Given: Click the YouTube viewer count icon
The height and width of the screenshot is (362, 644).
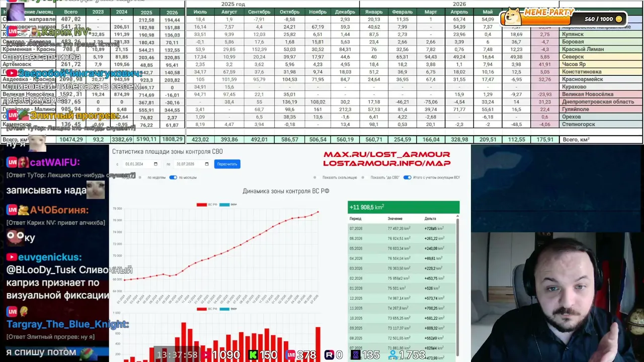Looking at the screenshot, I should [x=205, y=355].
